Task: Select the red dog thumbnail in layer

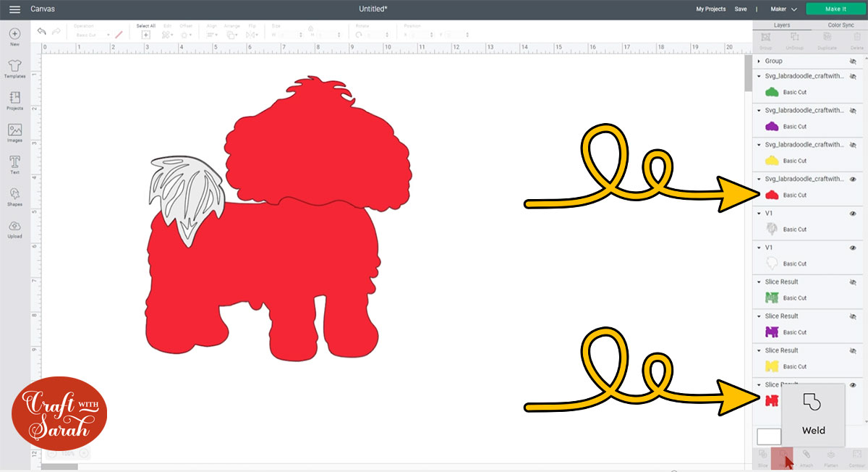Action: click(772, 195)
